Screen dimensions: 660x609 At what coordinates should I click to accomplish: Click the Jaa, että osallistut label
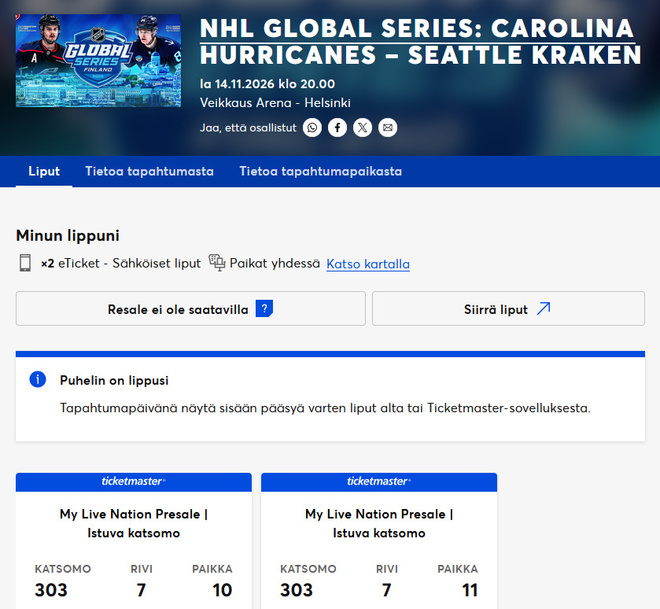[x=248, y=128]
